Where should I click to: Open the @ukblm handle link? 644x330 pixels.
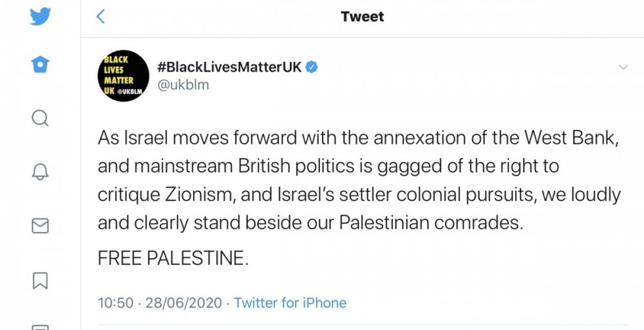[183, 85]
